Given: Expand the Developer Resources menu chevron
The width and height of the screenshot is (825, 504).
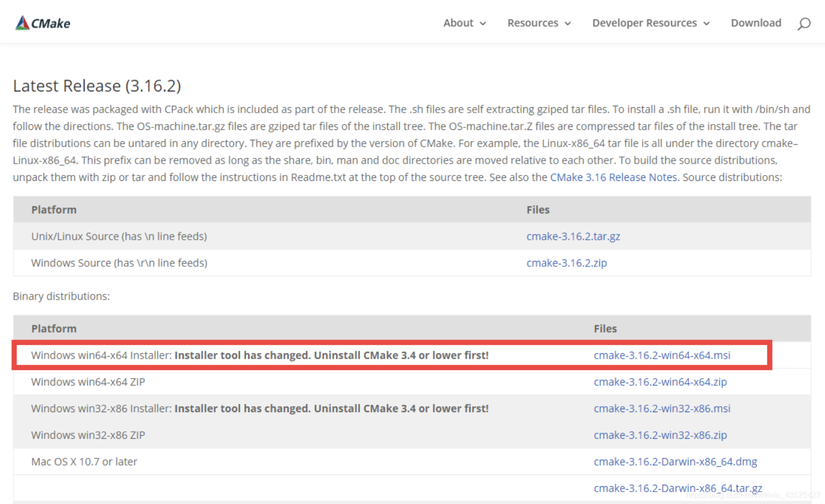Looking at the screenshot, I should click(x=706, y=24).
